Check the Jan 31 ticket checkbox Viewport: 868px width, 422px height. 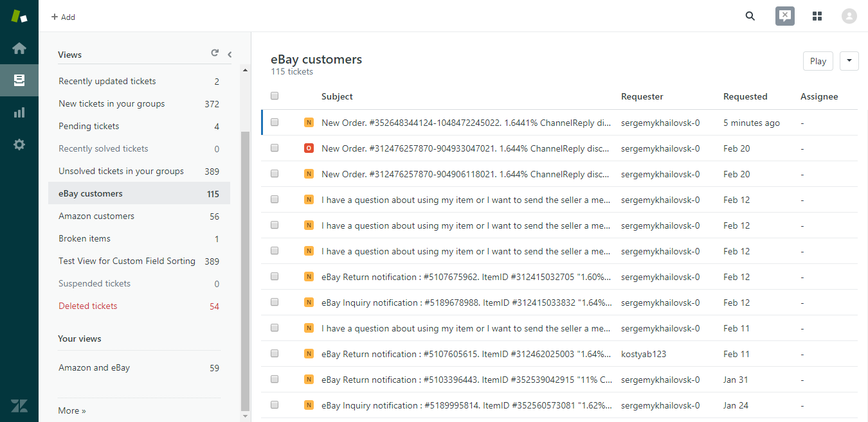[x=275, y=379]
